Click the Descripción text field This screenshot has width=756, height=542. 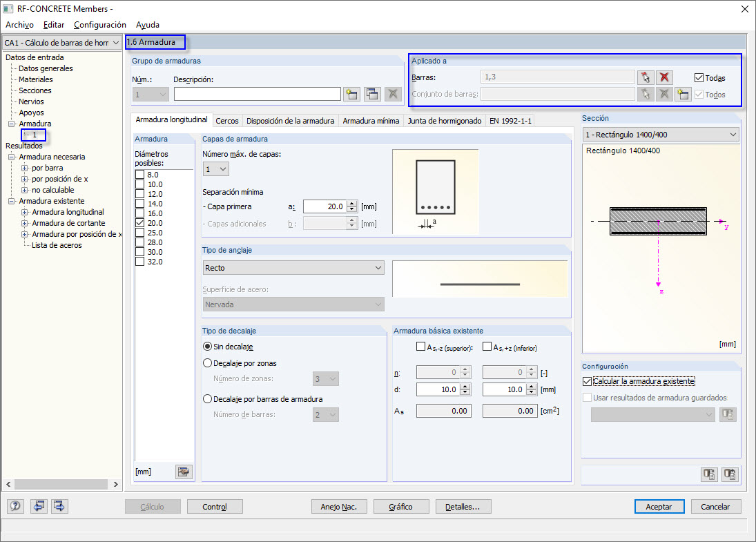click(x=258, y=94)
